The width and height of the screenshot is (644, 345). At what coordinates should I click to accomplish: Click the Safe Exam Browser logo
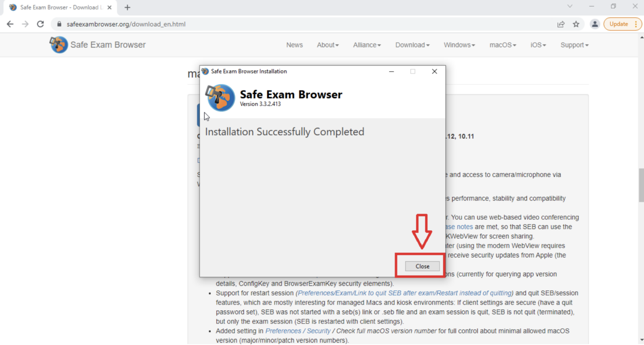click(59, 44)
